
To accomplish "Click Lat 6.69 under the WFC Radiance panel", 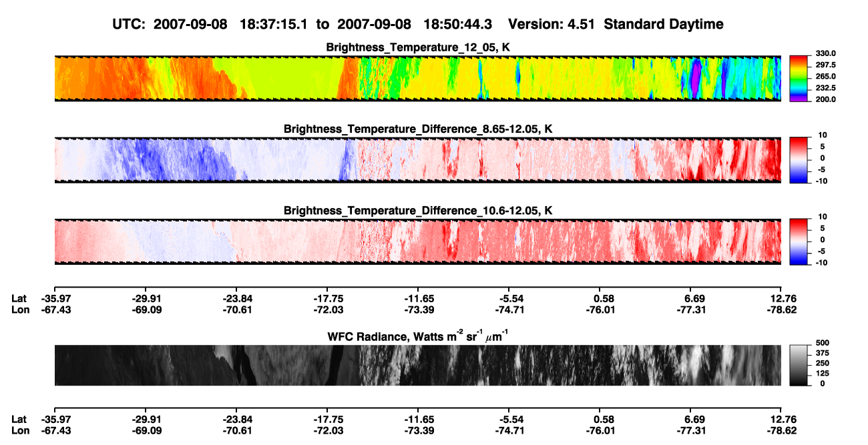I will 694,419.
